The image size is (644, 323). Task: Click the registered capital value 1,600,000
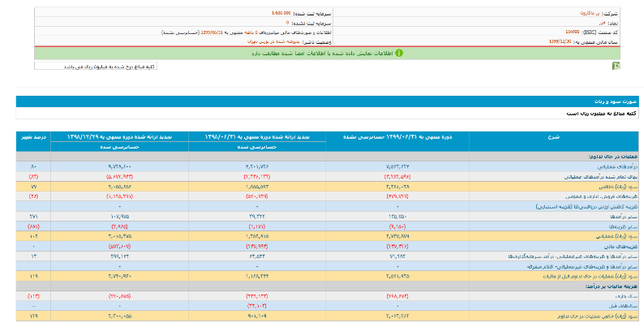click(x=281, y=13)
